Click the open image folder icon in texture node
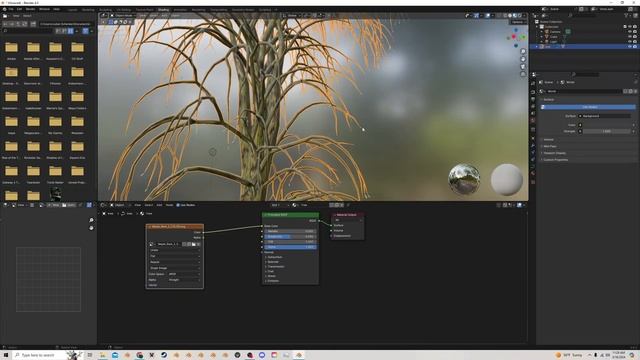 (x=193, y=244)
